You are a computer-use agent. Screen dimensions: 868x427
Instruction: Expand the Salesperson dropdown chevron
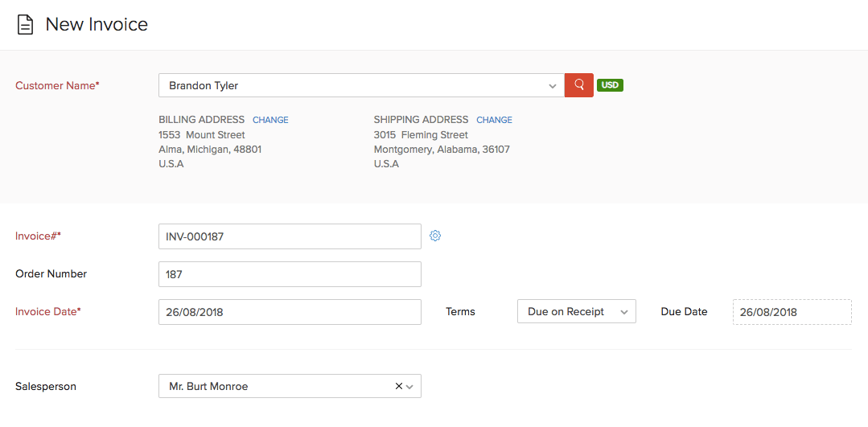[x=410, y=387]
